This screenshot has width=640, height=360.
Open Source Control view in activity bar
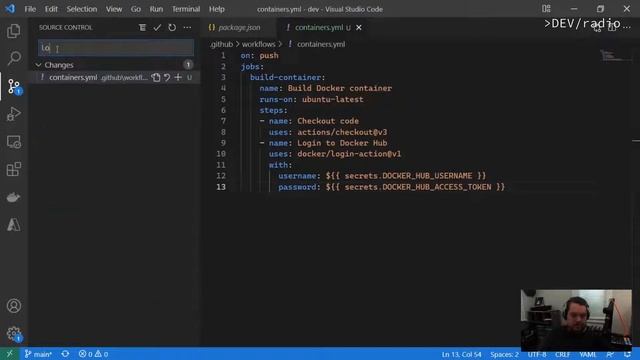pyautogui.click(x=13, y=87)
